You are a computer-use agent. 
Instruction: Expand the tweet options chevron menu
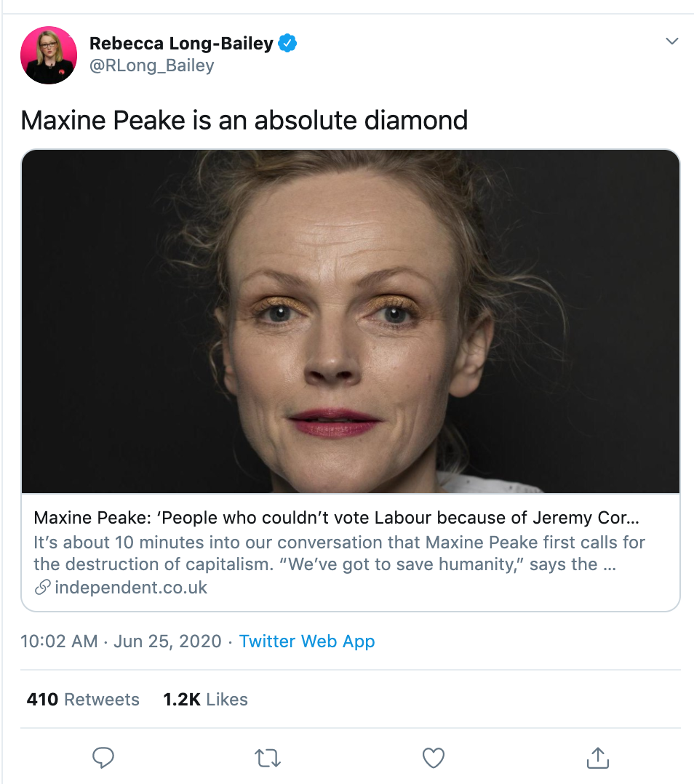coord(672,41)
